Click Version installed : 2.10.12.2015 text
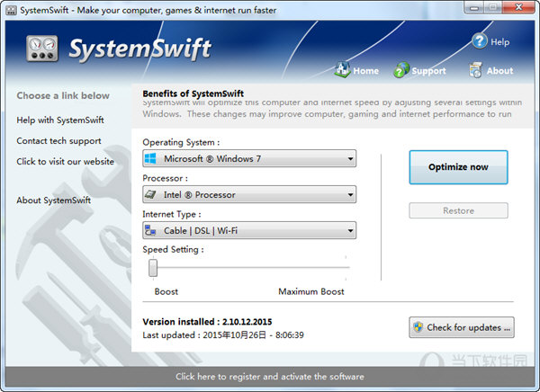540x392 pixels. click(207, 322)
